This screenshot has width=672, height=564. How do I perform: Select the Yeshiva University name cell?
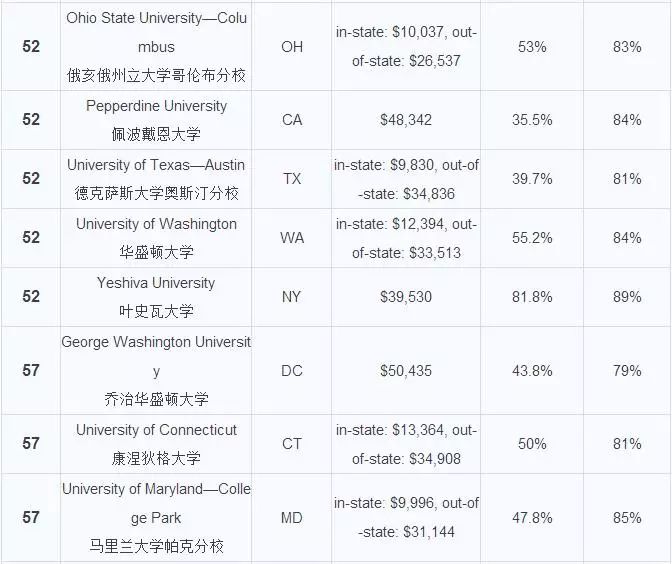click(156, 297)
